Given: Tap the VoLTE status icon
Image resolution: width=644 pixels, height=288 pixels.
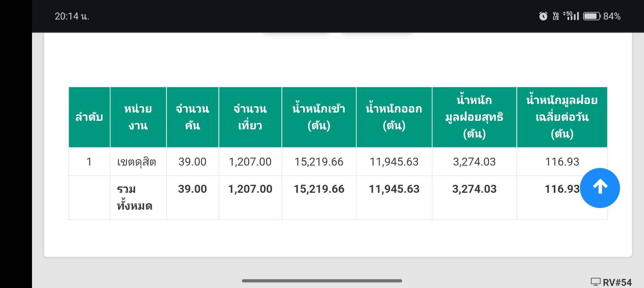Looking at the screenshot, I should (556, 16).
